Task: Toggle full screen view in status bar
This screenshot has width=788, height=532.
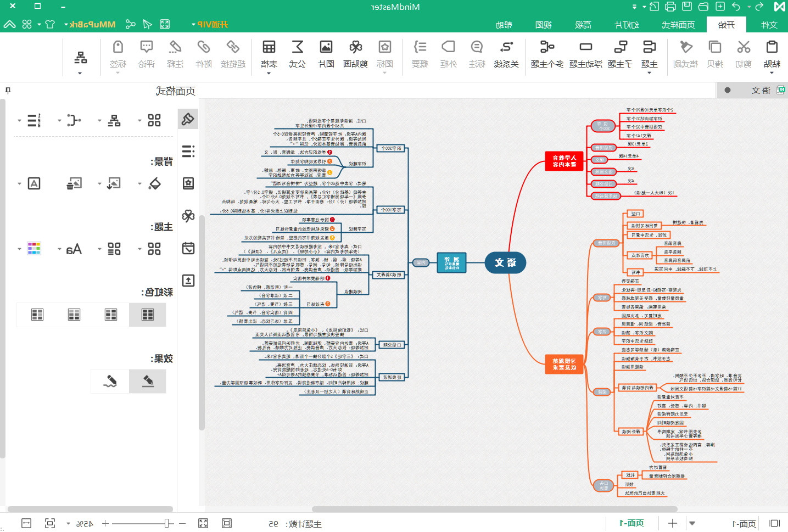Action: point(203,523)
